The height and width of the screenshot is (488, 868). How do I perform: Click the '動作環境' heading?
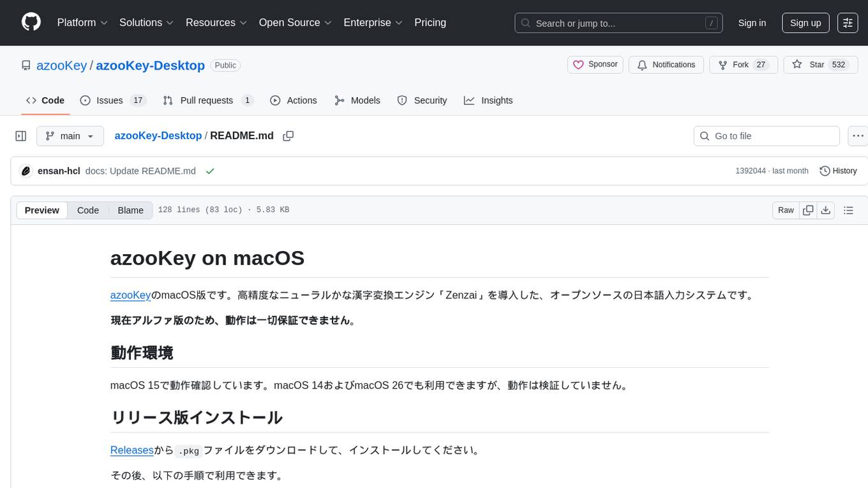tap(142, 353)
